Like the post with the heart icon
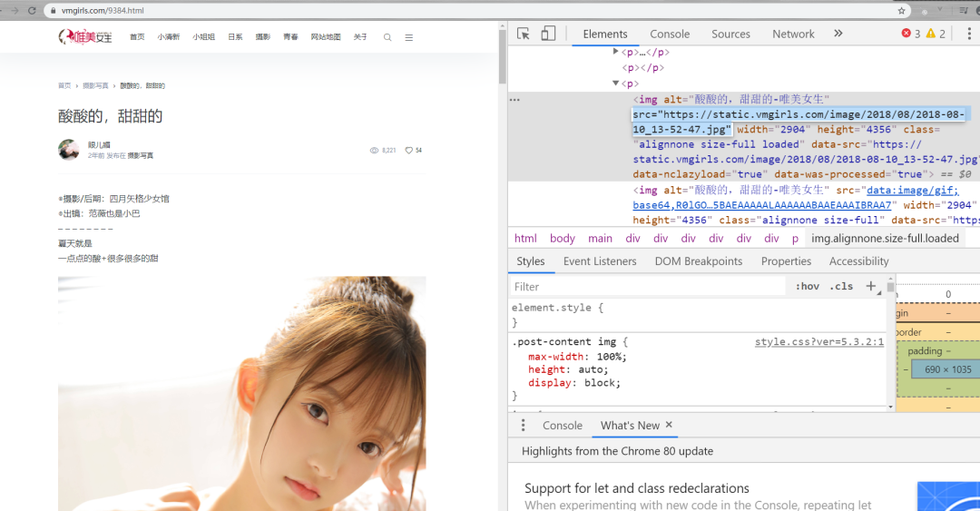This screenshot has height=511, width=980. coord(408,150)
